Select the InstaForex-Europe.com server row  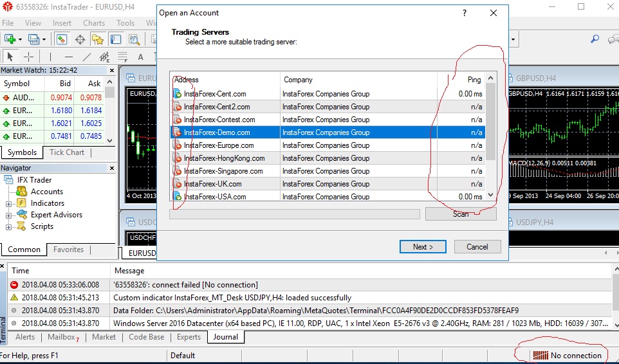328,145
